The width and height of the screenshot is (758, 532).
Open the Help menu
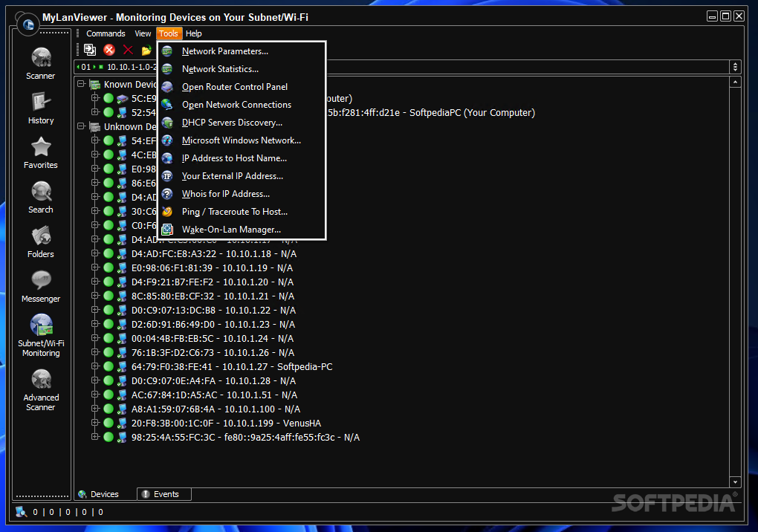click(193, 33)
